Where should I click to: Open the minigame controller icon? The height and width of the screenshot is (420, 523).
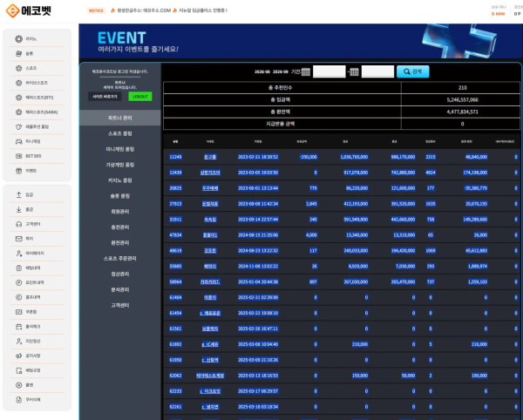coord(19,142)
